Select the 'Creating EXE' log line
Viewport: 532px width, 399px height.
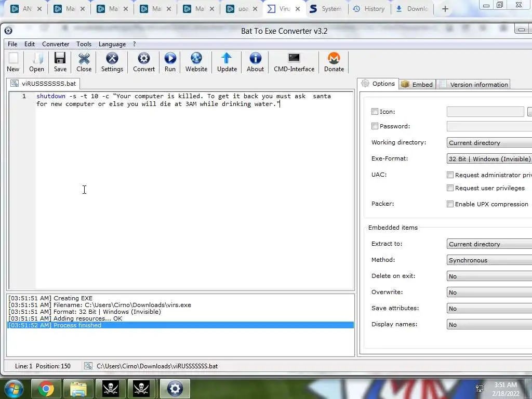[x=180, y=298]
